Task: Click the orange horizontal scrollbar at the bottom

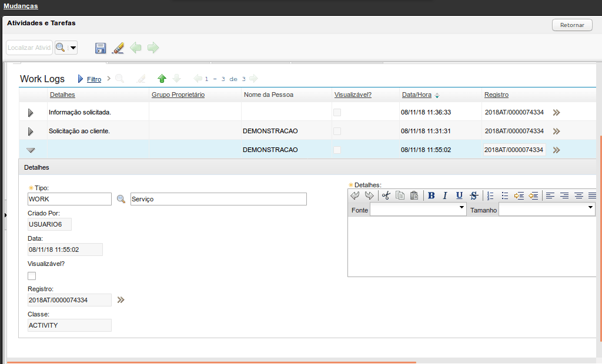Action: 212,362
